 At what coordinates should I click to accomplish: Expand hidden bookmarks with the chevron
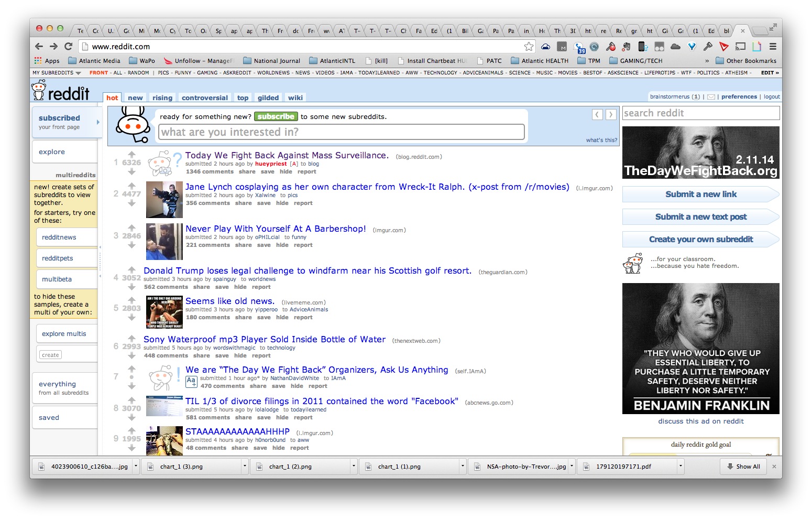[707, 61]
